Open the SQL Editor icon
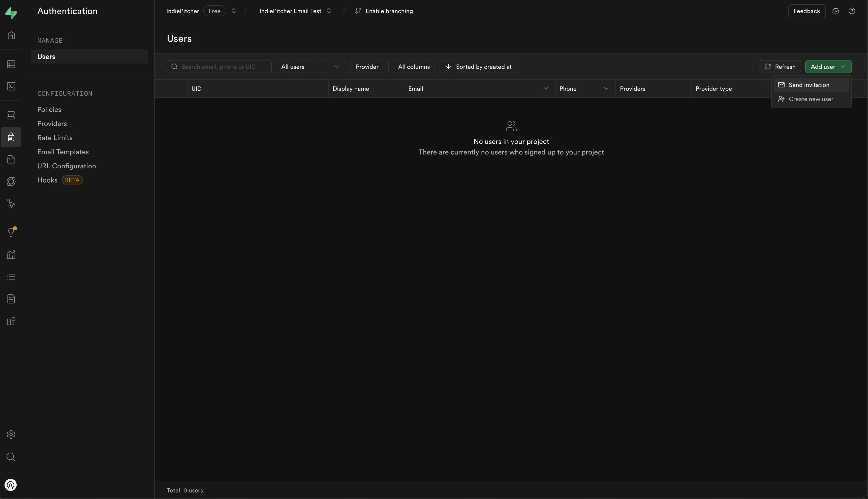 click(x=11, y=86)
